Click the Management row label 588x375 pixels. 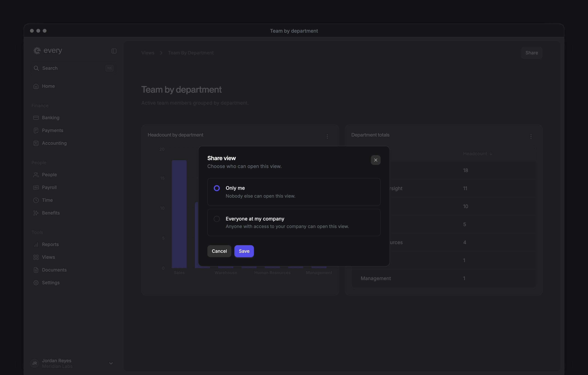[x=376, y=278]
